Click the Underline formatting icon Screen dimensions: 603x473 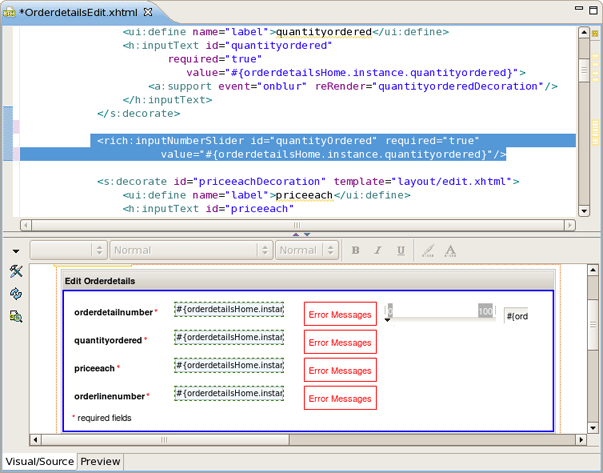pyautogui.click(x=401, y=250)
